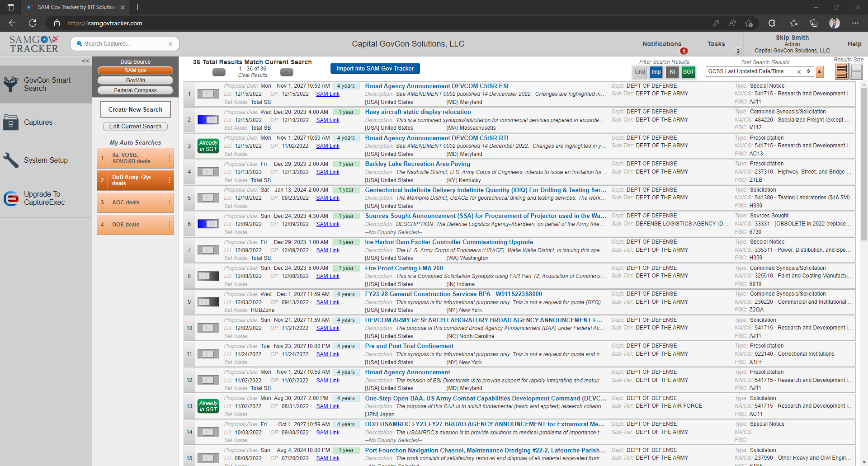Click in the Search Captures field
The height and width of the screenshot is (466, 868).
(124, 44)
